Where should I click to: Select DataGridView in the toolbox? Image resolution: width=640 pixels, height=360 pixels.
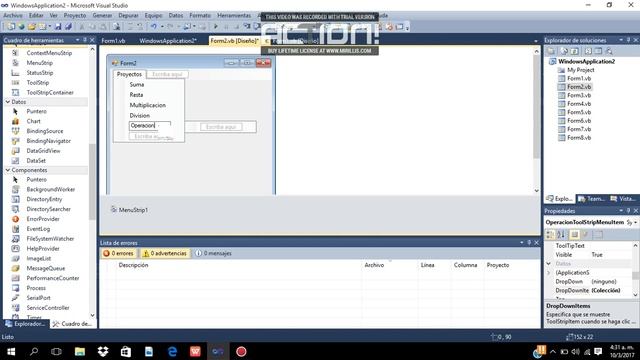[x=43, y=151]
